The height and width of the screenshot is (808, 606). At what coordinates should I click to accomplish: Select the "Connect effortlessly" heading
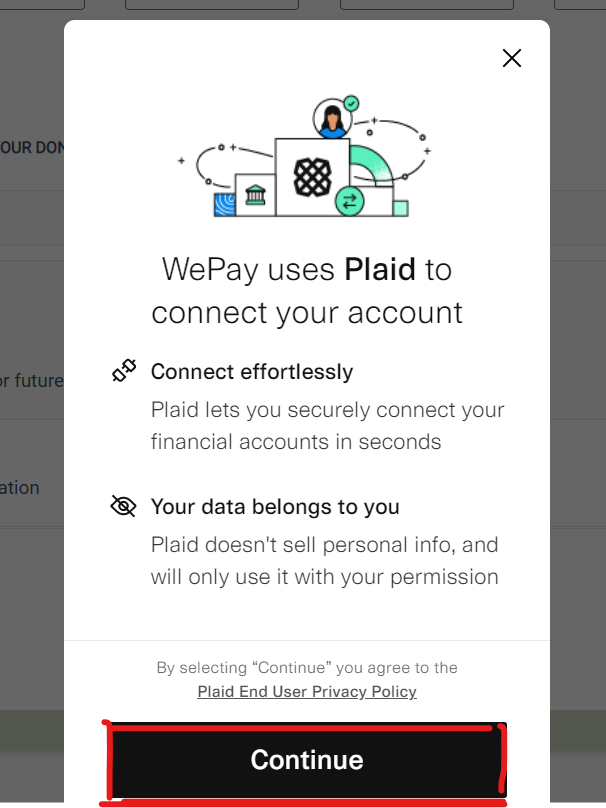252,372
